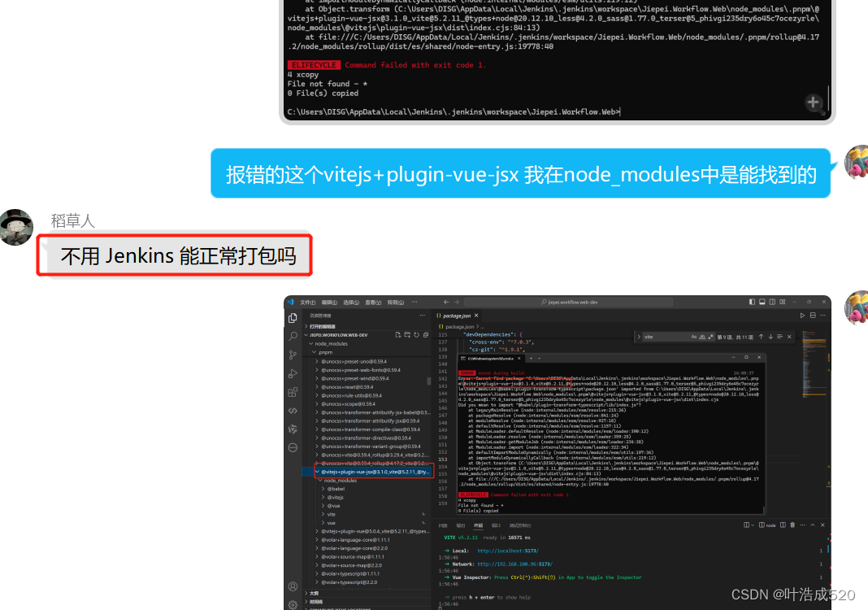Click the Accounts icon in VS Code activity bar
The height and width of the screenshot is (610, 868).
293,586
